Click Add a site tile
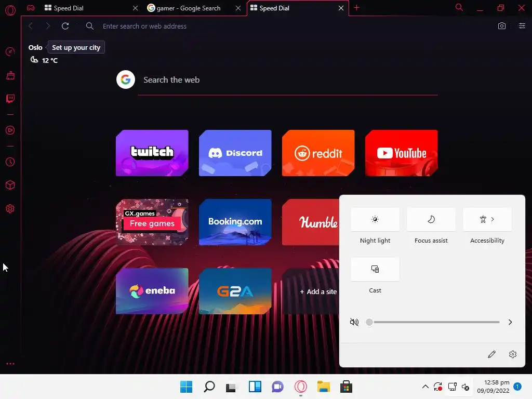Viewport: 532px width, 399px height. [x=318, y=291]
